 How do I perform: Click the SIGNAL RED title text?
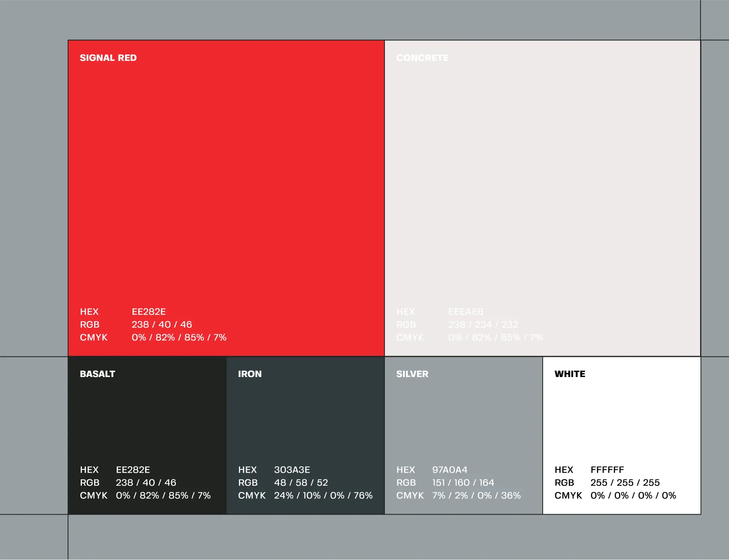[x=108, y=58]
